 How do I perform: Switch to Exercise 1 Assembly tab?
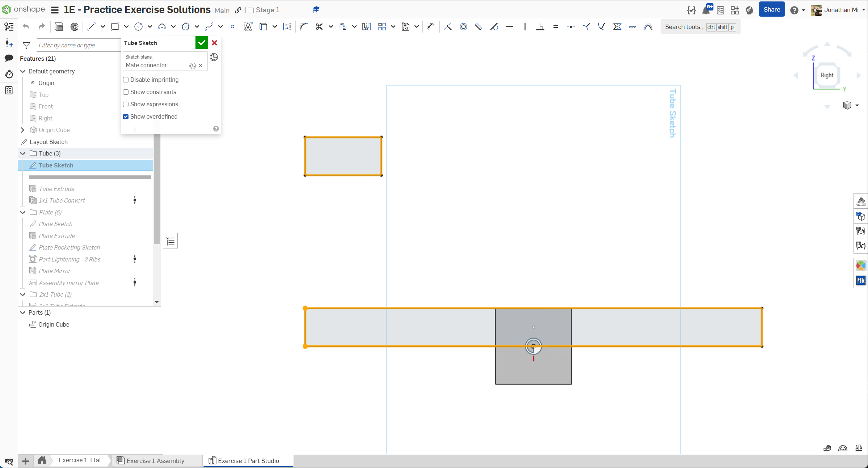155,460
